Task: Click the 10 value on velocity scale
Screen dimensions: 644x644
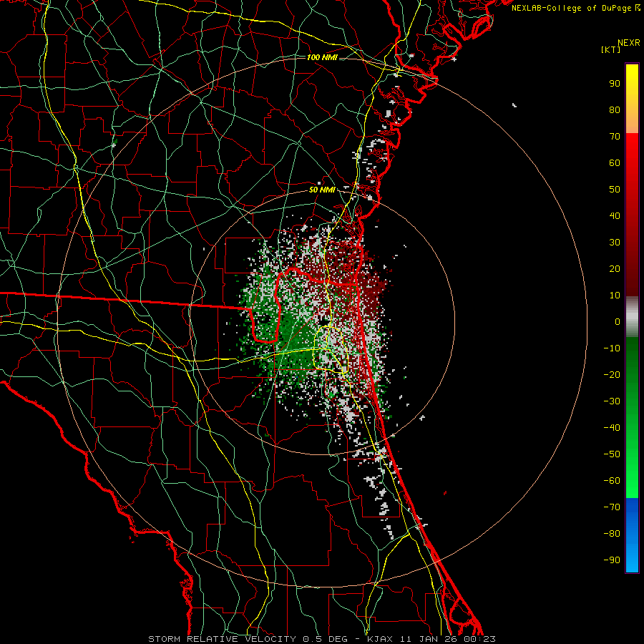Action: tap(615, 296)
